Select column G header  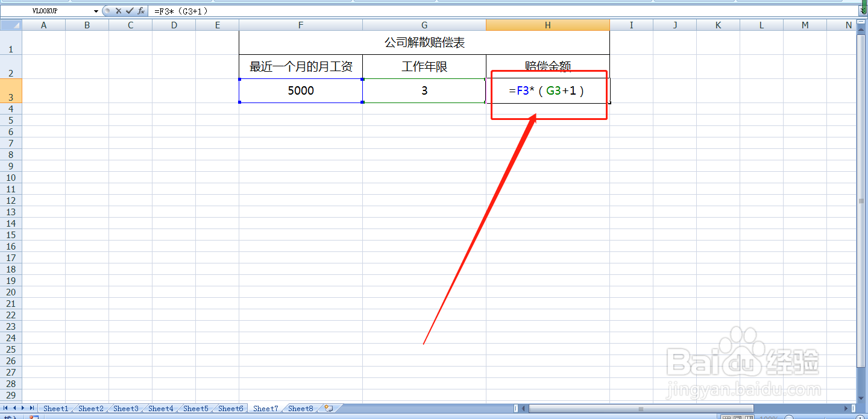(424, 25)
